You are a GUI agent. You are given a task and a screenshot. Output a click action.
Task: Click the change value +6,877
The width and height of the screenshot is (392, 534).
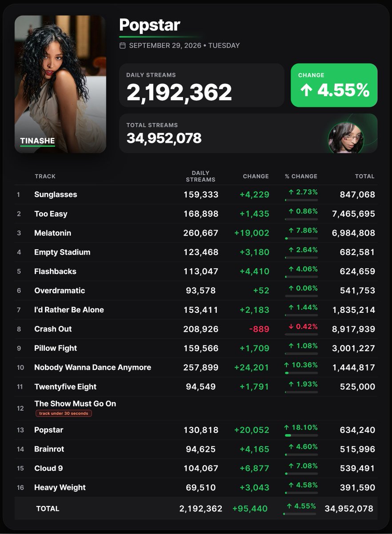coord(255,468)
